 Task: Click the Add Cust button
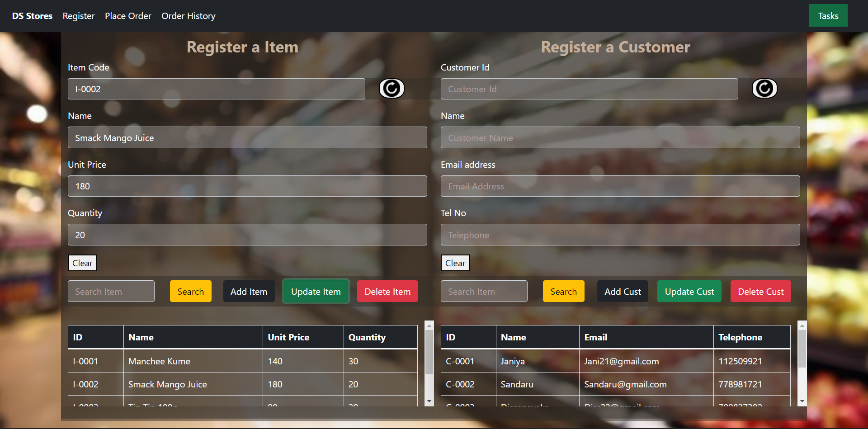tap(623, 291)
